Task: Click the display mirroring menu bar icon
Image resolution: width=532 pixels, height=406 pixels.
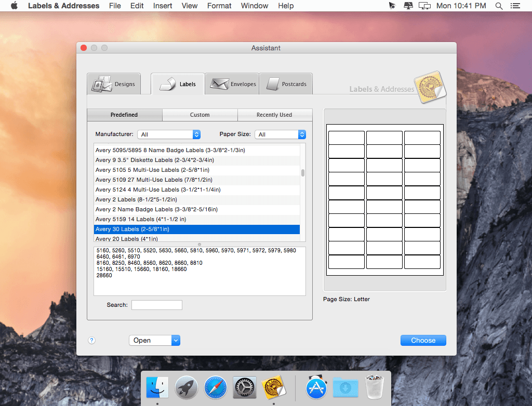Action: click(x=424, y=6)
